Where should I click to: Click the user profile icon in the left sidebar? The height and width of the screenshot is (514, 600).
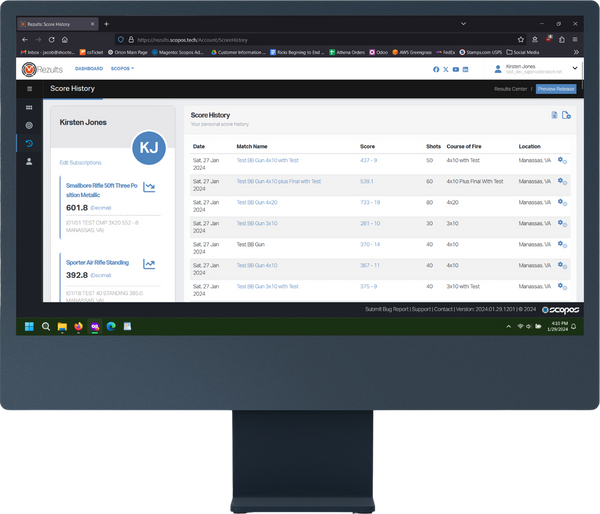point(29,161)
